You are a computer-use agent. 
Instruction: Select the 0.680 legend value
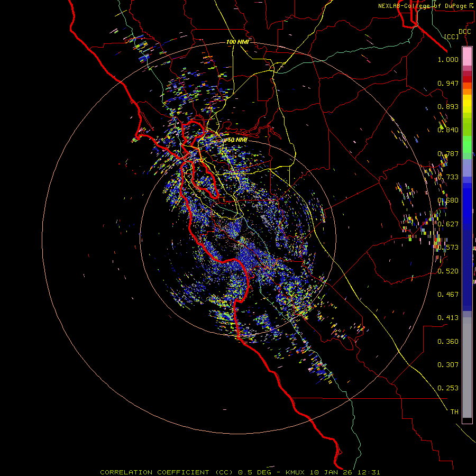coord(448,200)
